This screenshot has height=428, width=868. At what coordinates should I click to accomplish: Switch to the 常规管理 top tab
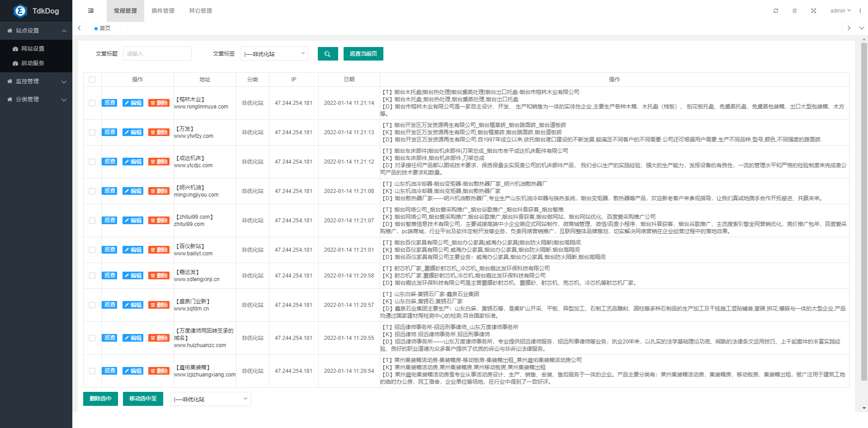[x=125, y=11]
